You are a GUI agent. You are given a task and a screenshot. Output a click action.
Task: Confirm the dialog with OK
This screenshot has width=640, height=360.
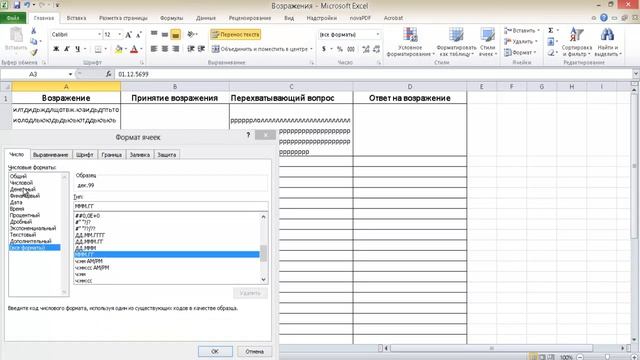[215, 351]
